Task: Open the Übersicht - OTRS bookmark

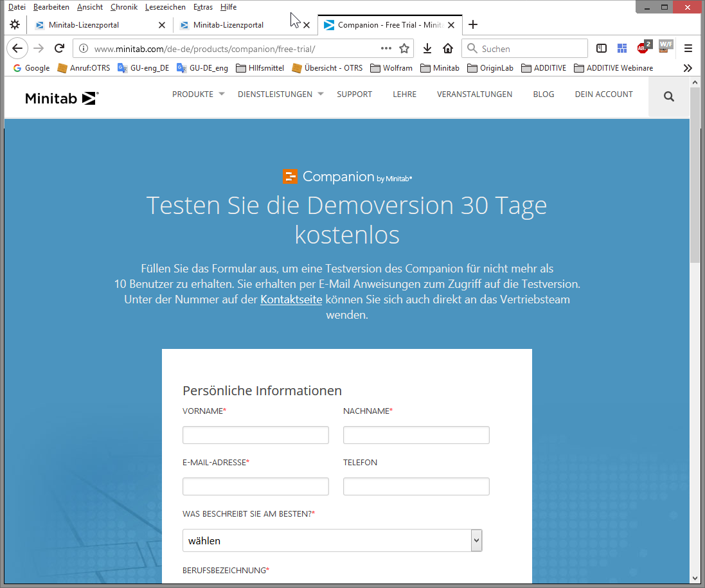Action: pyautogui.click(x=327, y=68)
